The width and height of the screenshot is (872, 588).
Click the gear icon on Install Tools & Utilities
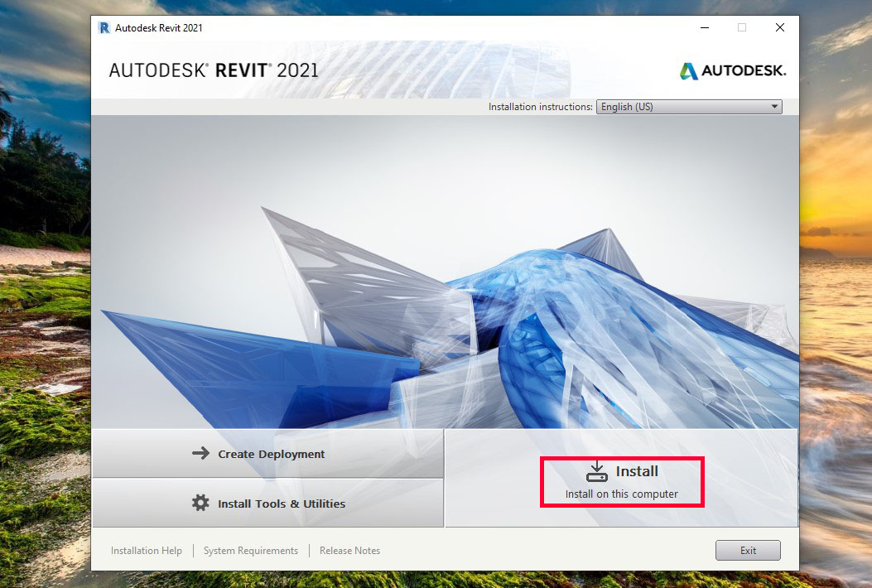(x=201, y=503)
